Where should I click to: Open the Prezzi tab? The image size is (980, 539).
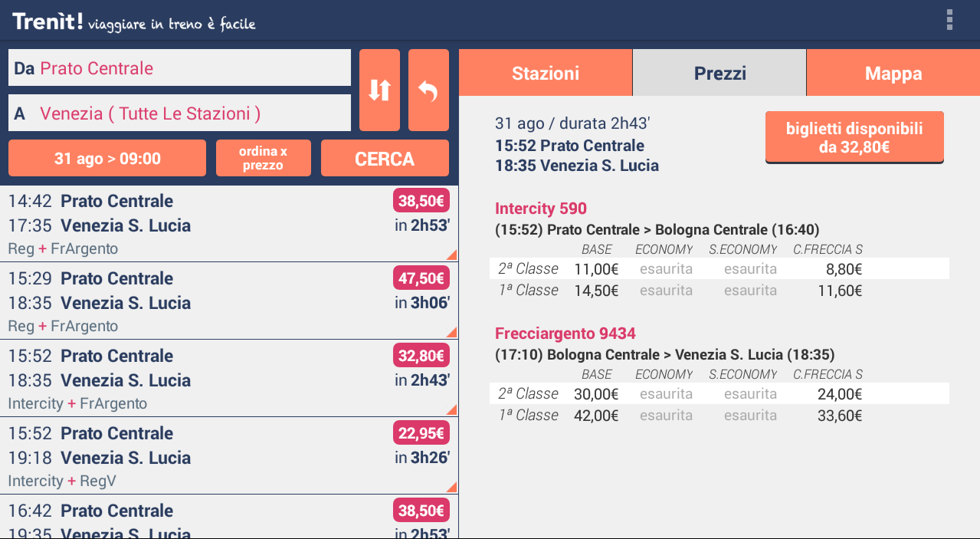point(719,73)
